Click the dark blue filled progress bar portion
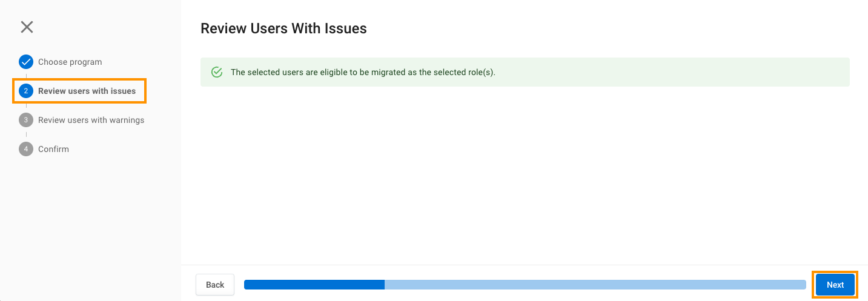This screenshot has height=301, width=868. point(314,285)
